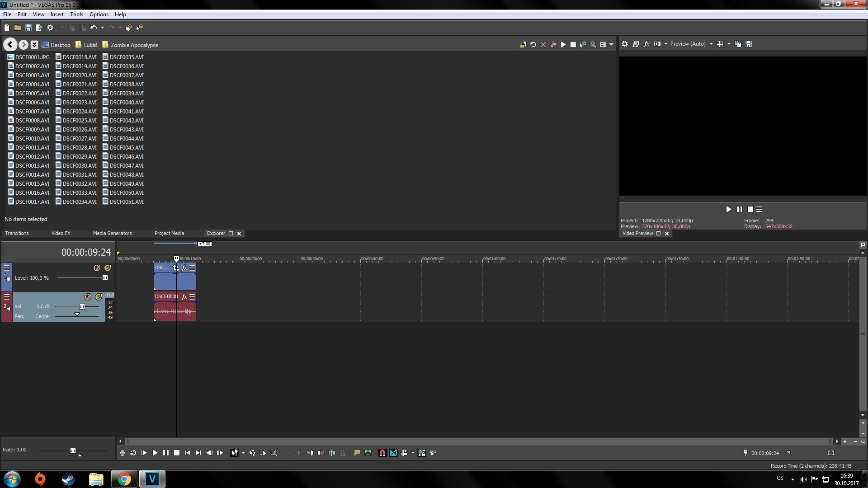Switch to the Media Generators tab

112,233
